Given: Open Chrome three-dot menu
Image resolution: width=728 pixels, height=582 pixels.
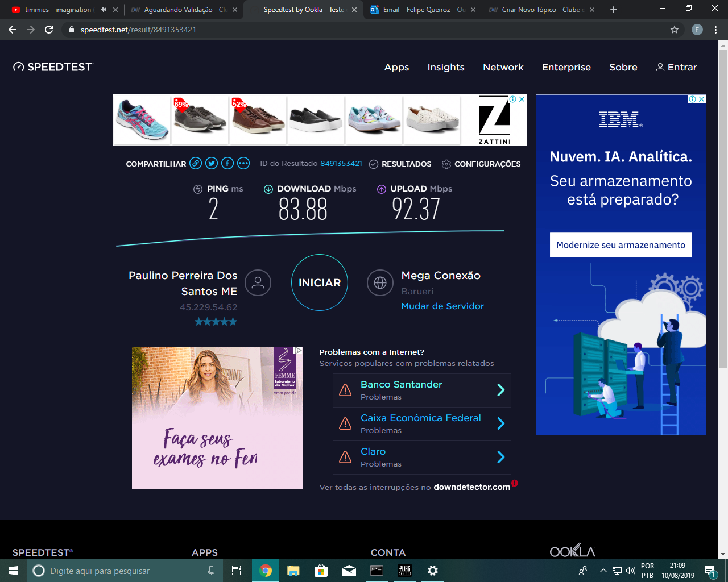Looking at the screenshot, I should coord(715,30).
